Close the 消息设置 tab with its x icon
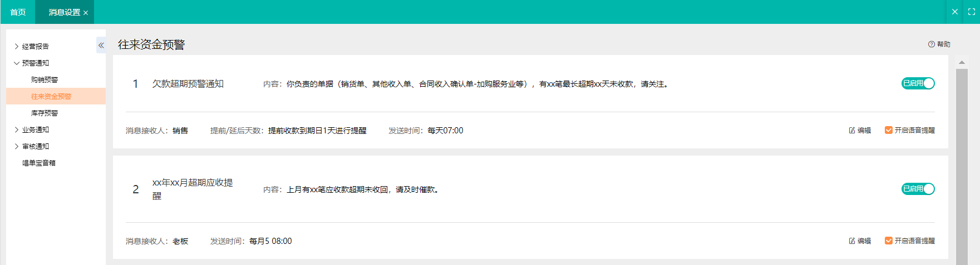The height and width of the screenshot is (265, 980). coord(86,13)
